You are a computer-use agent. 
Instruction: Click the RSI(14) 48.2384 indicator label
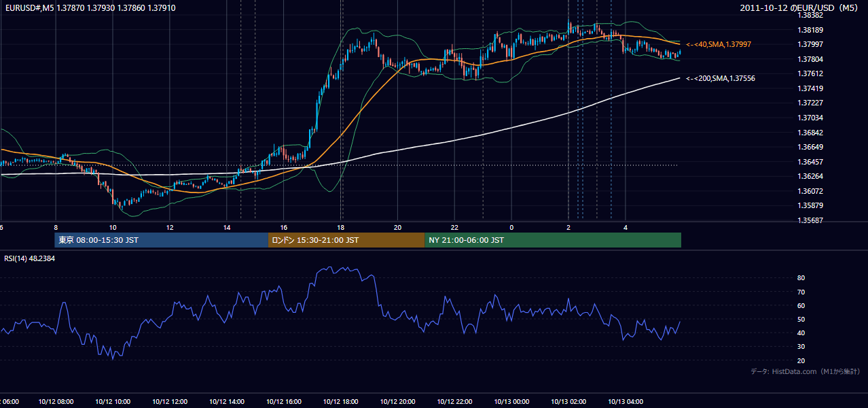(x=30, y=258)
